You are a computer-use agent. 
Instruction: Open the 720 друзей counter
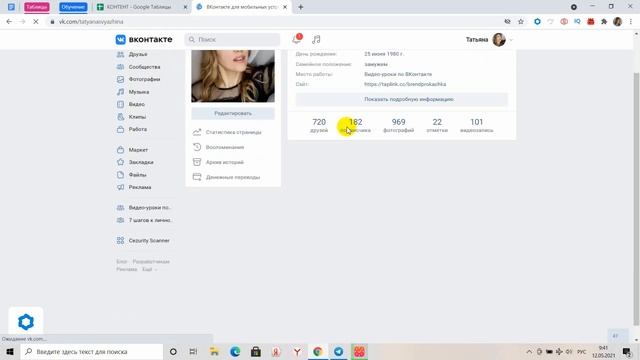click(319, 125)
